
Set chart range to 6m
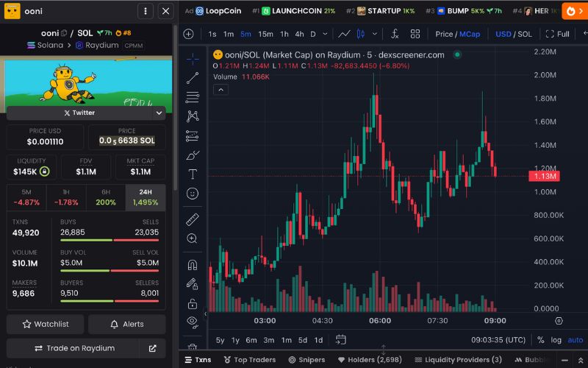point(251,340)
